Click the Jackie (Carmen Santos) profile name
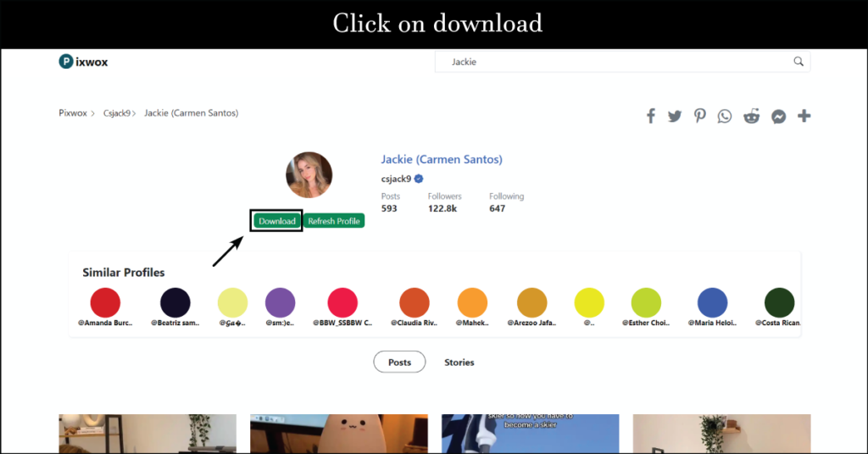 [442, 159]
